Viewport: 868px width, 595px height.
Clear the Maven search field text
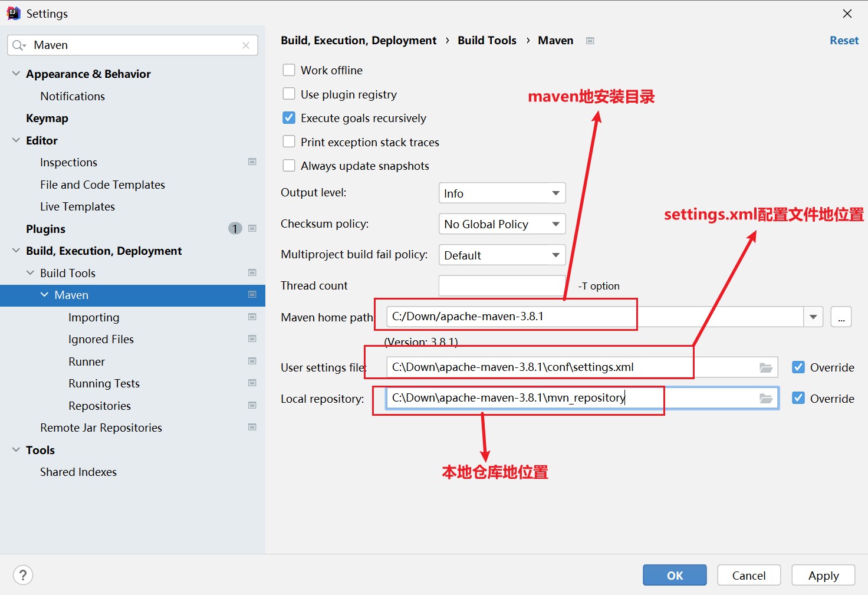246,45
